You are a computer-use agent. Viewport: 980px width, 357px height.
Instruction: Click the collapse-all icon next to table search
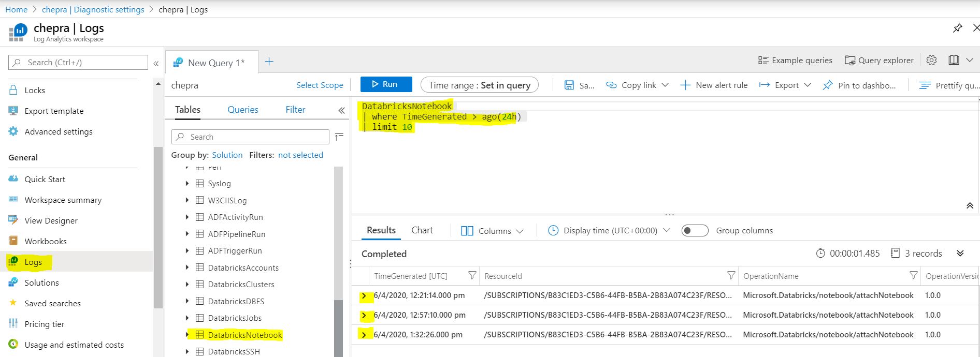tap(339, 137)
